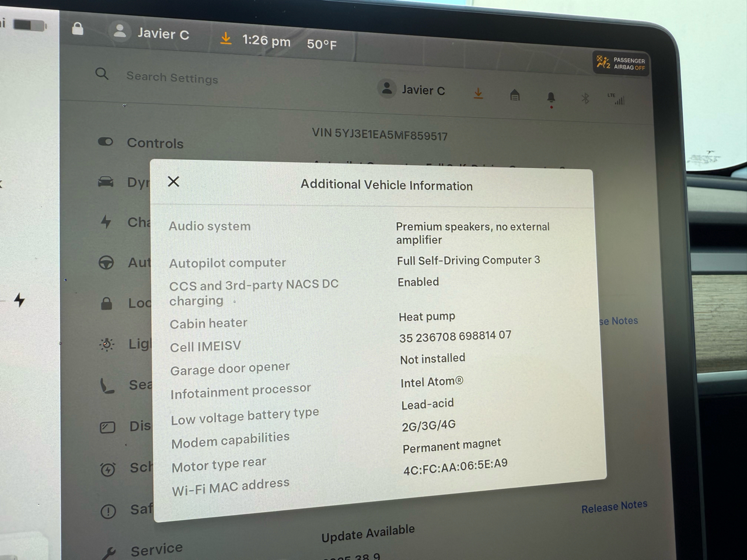Open the Lights settings icon
This screenshot has height=560, width=747.
click(107, 344)
